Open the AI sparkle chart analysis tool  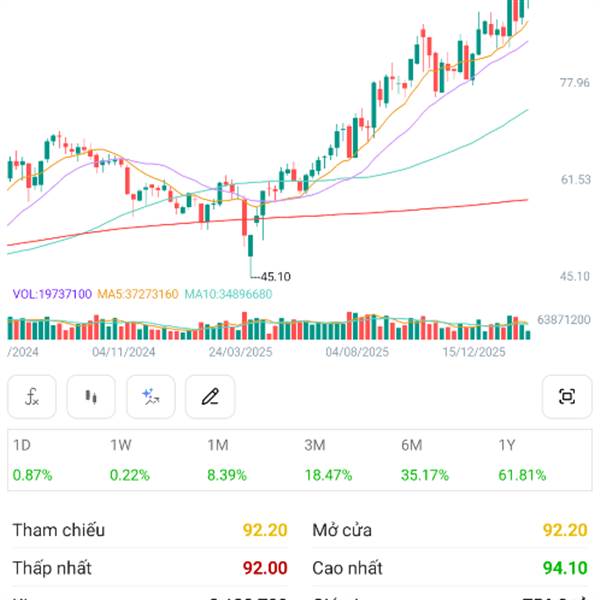pos(151,397)
